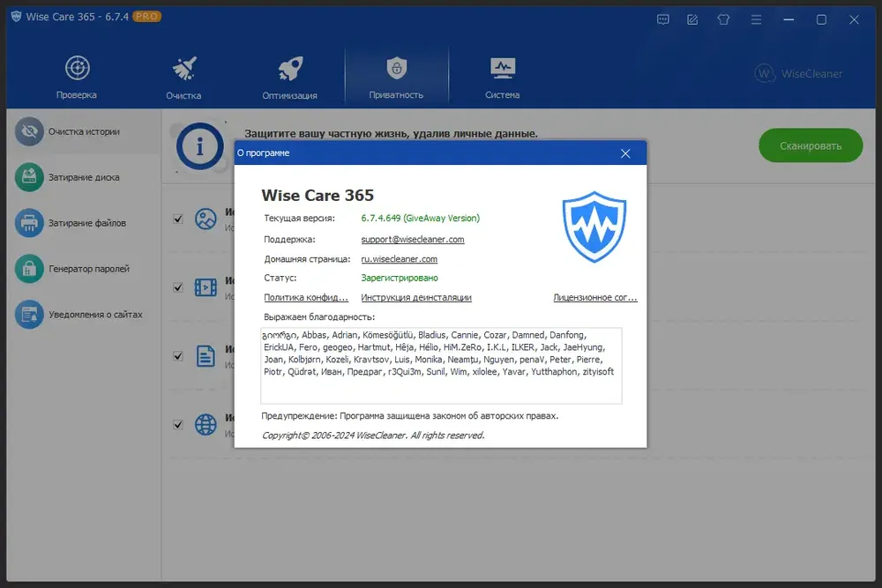The image size is (882, 588).
Task: Toggle the checkbox next to the globe history icon
Action: [x=178, y=424]
